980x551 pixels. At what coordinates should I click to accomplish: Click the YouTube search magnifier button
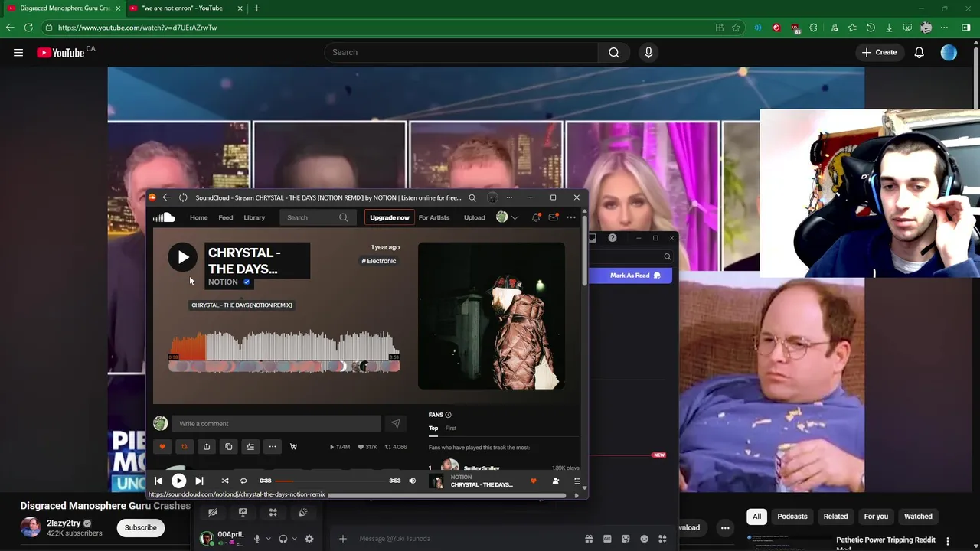click(613, 52)
